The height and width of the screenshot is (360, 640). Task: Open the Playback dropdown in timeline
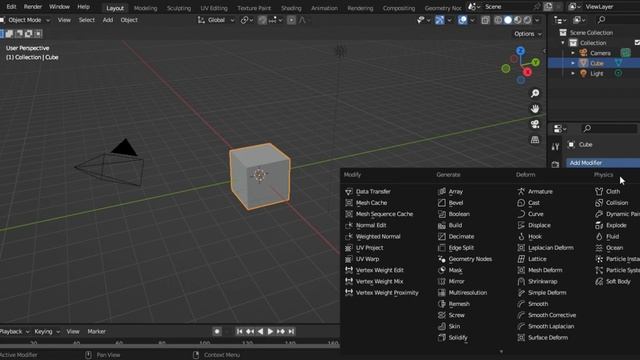coord(14,331)
